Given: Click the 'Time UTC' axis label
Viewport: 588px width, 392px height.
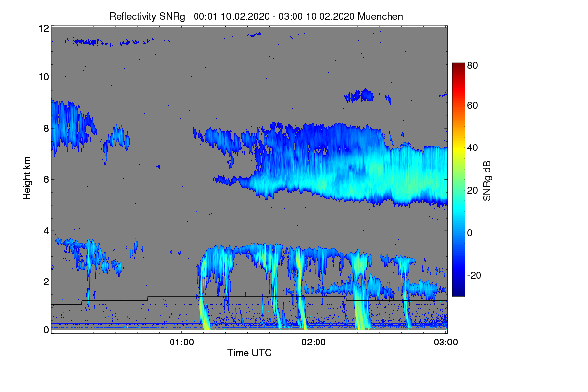Looking at the screenshot, I should click(x=249, y=353).
